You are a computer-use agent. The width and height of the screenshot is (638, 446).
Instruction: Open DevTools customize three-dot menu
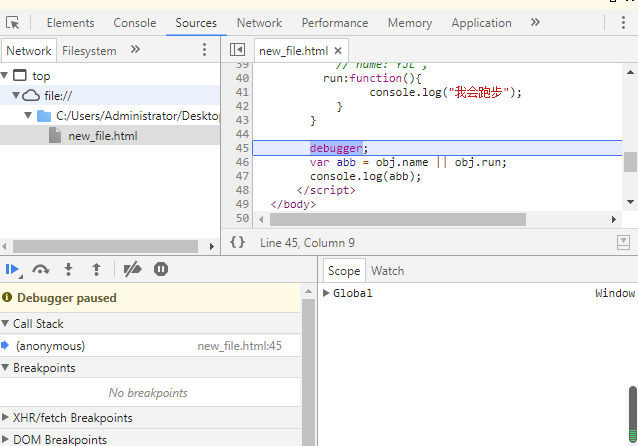pyautogui.click(x=623, y=22)
